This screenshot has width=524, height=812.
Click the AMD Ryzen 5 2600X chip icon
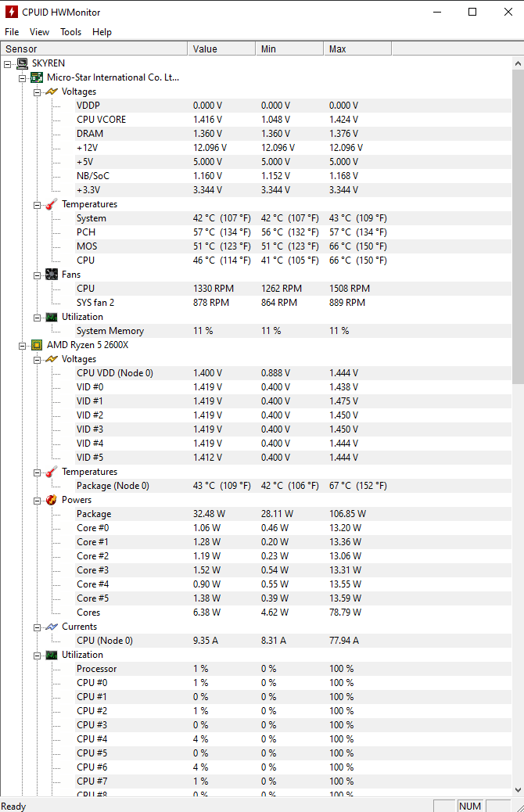[x=36, y=345]
